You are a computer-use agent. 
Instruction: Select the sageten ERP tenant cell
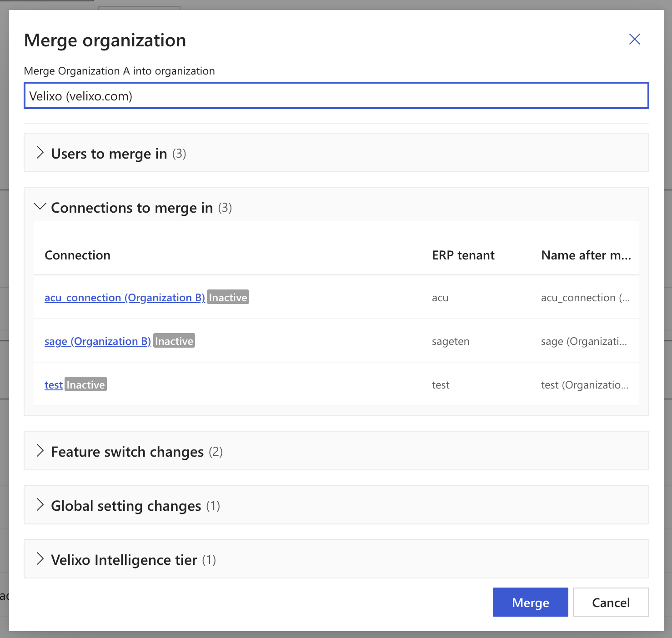451,341
